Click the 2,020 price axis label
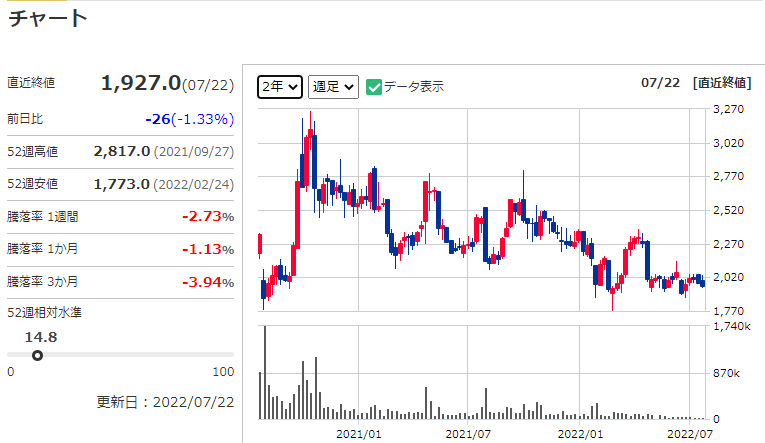 pos(728,277)
